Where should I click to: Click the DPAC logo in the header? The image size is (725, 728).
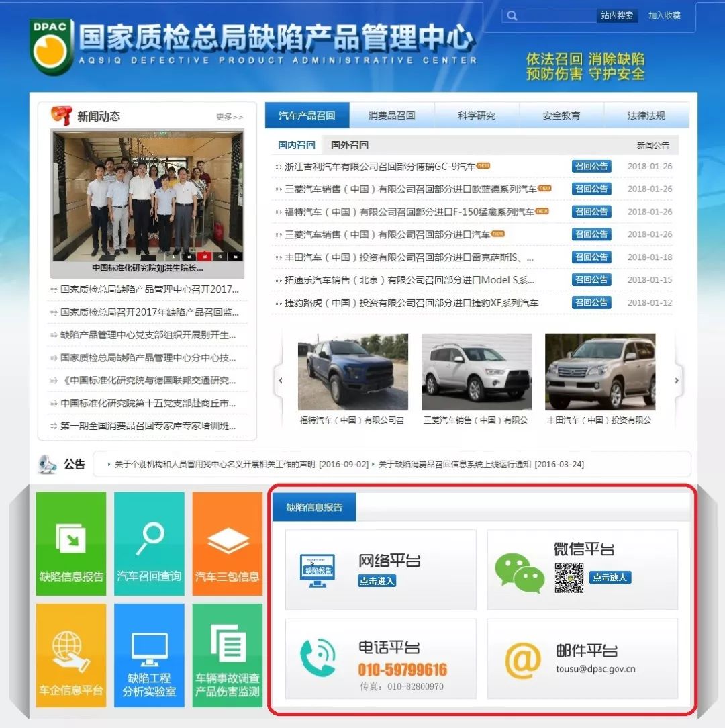(52, 46)
